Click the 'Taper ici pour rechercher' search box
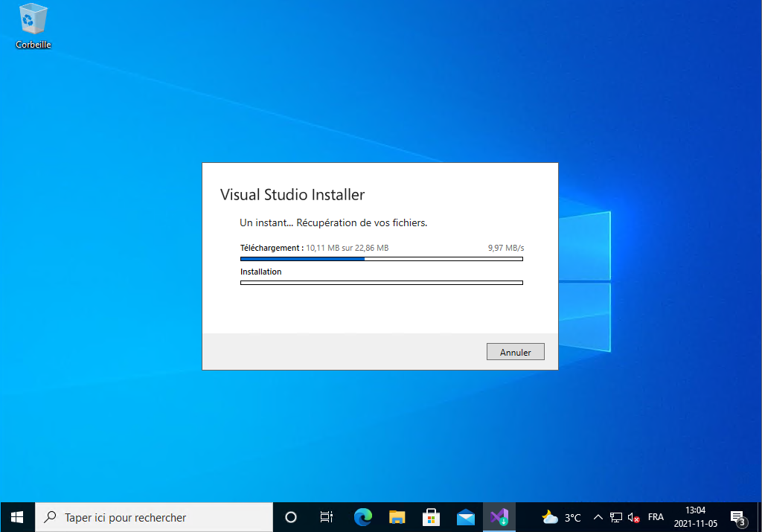Image resolution: width=762 pixels, height=532 pixels. (154, 517)
